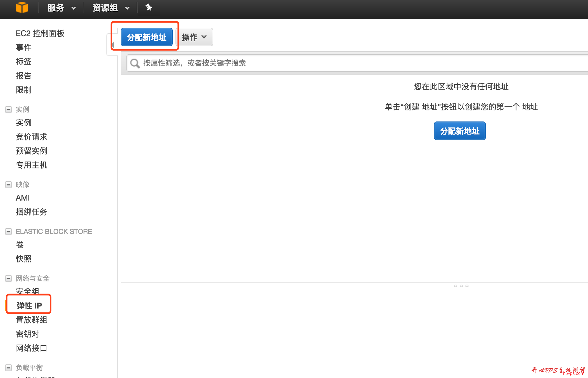Screen dimensions: 588x378
Task: Collapse the 实例 section
Action: click(8, 109)
